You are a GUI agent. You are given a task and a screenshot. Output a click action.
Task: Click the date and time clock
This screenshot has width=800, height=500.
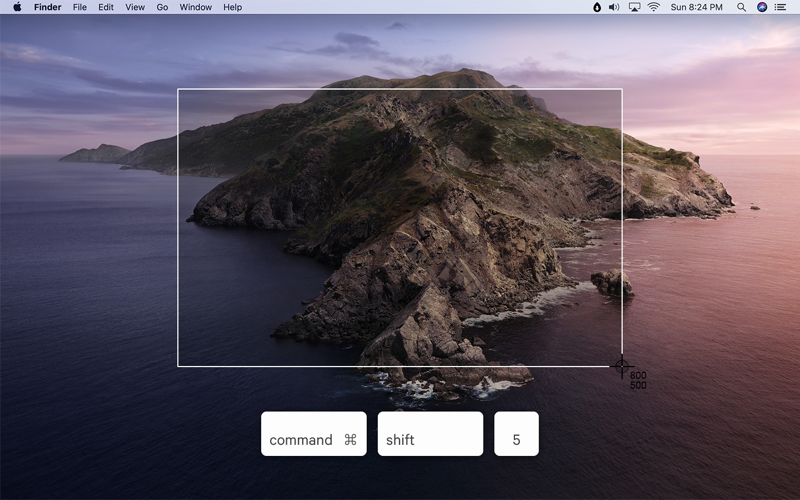698,7
